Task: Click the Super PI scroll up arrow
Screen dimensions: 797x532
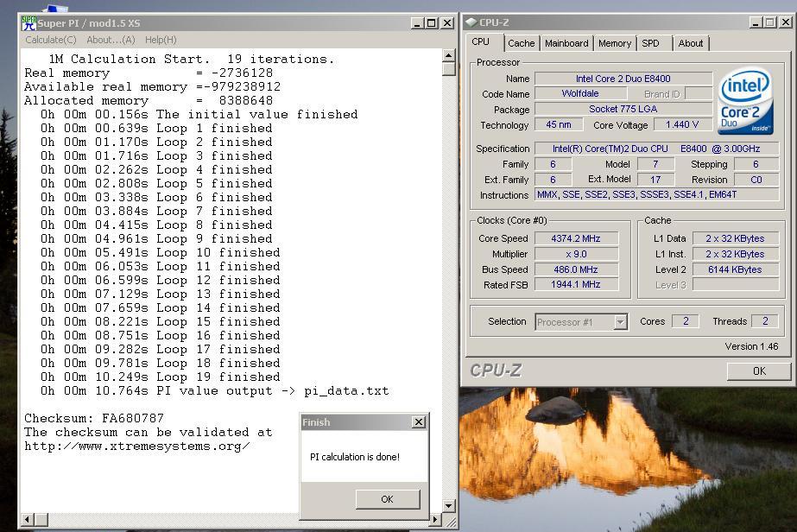Action: coord(448,55)
